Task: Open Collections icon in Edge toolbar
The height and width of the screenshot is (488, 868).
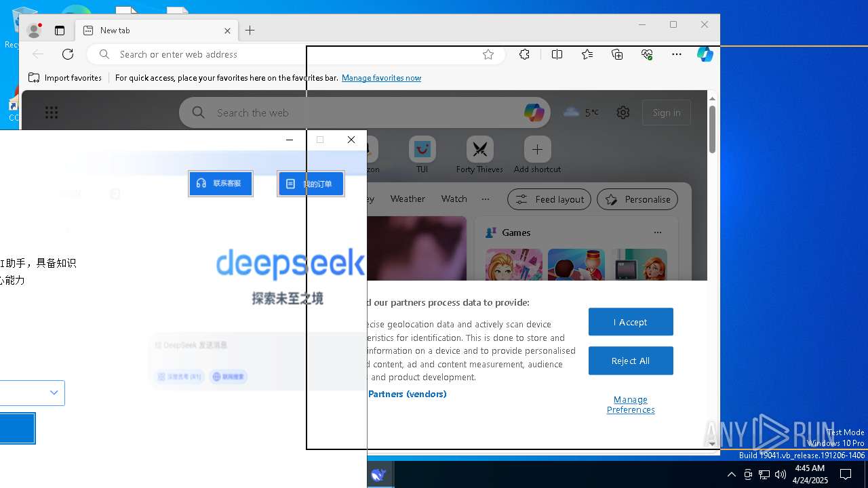Action: [617, 54]
